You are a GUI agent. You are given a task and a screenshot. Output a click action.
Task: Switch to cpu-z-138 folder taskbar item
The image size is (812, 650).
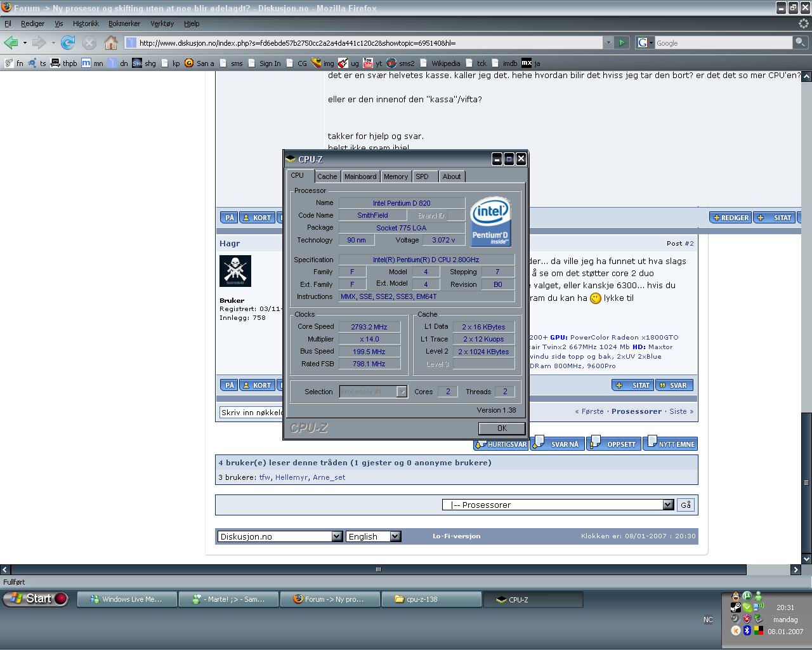(x=431, y=599)
